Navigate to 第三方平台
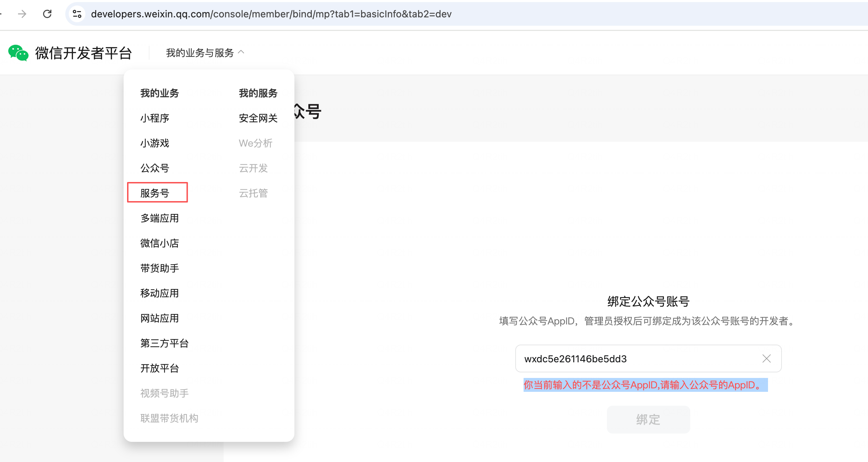868x462 pixels. (165, 343)
